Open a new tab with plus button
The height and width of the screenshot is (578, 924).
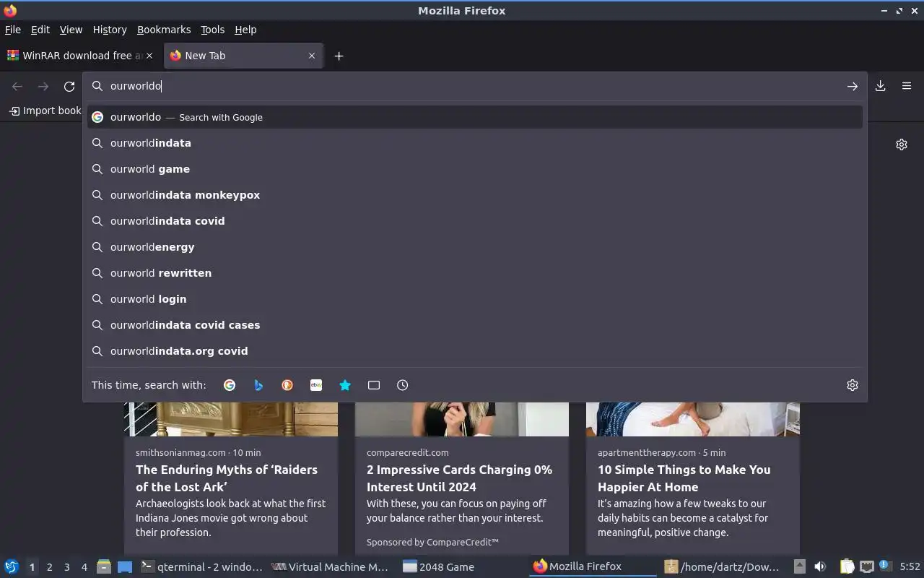(339, 56)
